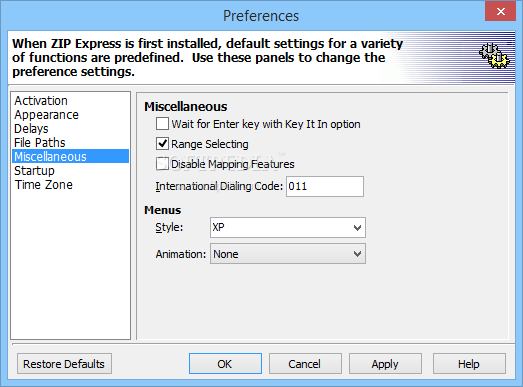Click the International Dialing Code field
The image size is (523, 387).
click(325, 186)
